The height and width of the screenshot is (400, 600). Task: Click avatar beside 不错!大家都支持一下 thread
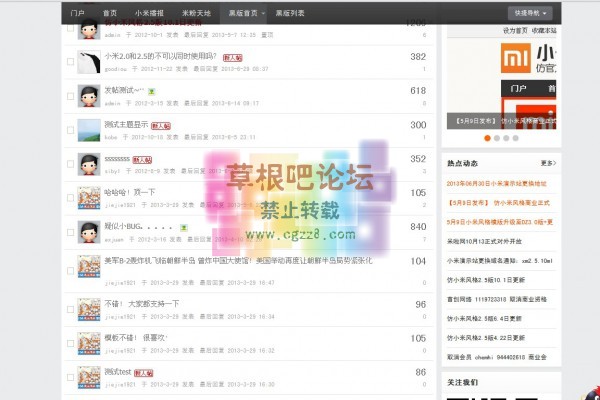point(89,309)
